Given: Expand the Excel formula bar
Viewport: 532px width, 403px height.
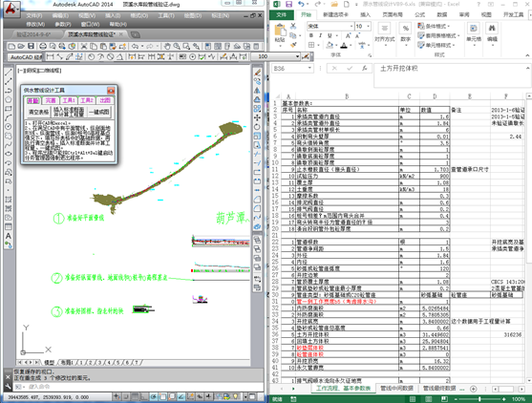Looking at the screenshot, I should pyautogui.click(x=527, y=68).
